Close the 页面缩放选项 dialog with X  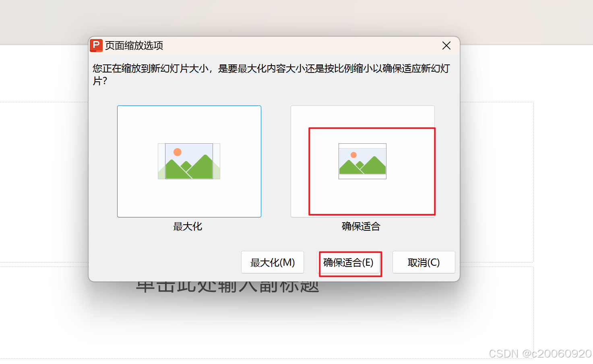(x=446, y=45)
